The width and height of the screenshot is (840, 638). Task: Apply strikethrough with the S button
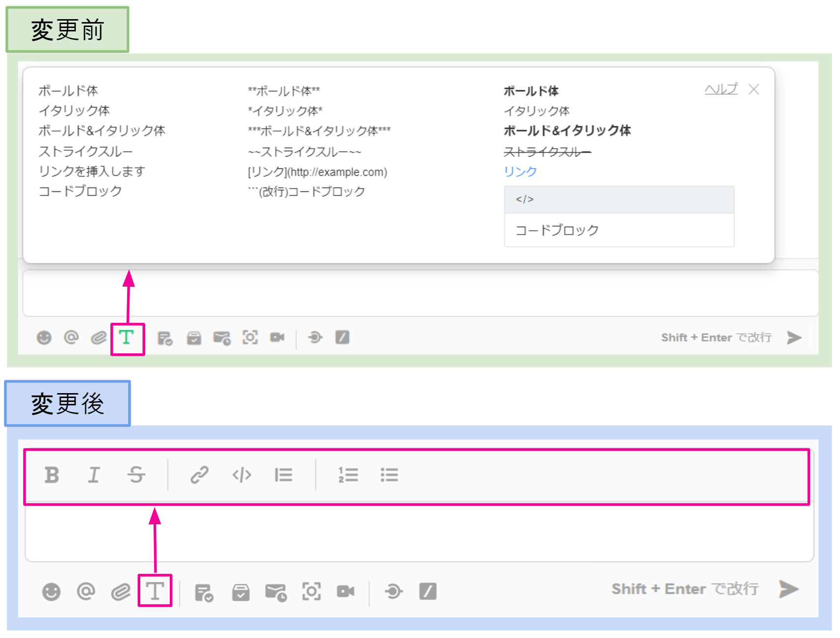[136, 475]
